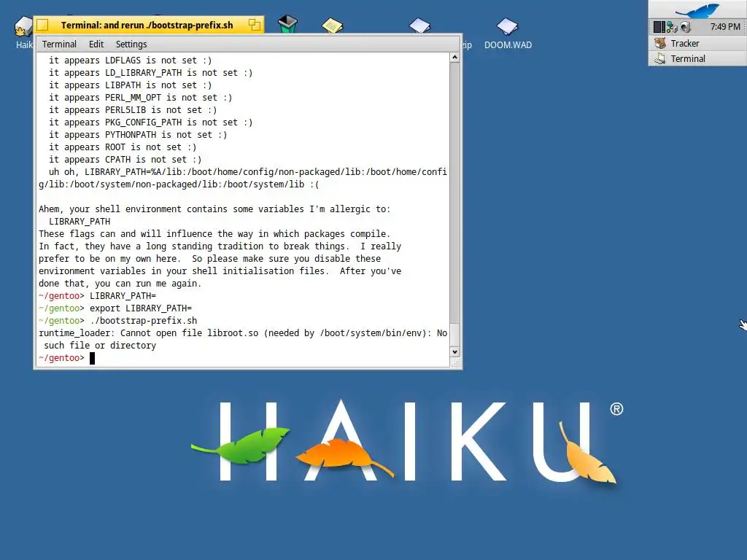The image size is (747, 560).
Task: Click the 'it appears PYTHONPATH is not set' line
Action: click(138, 135)
